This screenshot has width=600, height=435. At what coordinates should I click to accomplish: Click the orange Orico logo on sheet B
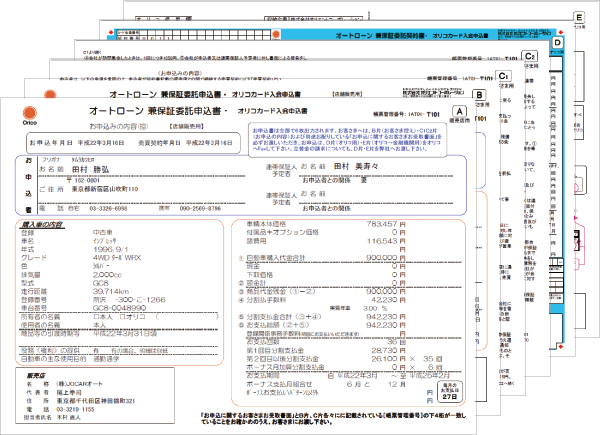click(50, 94)
